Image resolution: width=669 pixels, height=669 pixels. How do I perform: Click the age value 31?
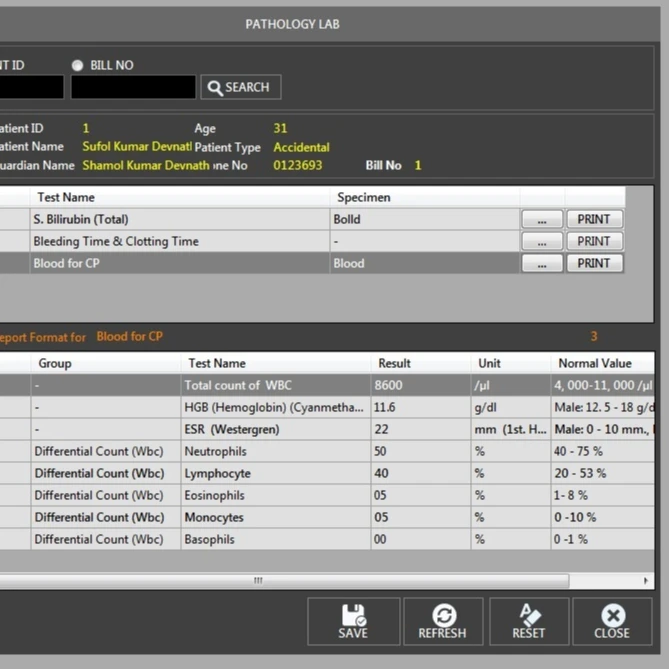pos(280,128)
